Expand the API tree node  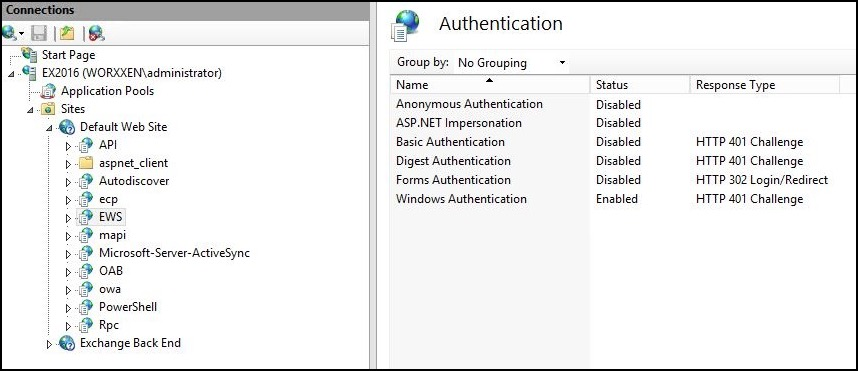(68, 146)
